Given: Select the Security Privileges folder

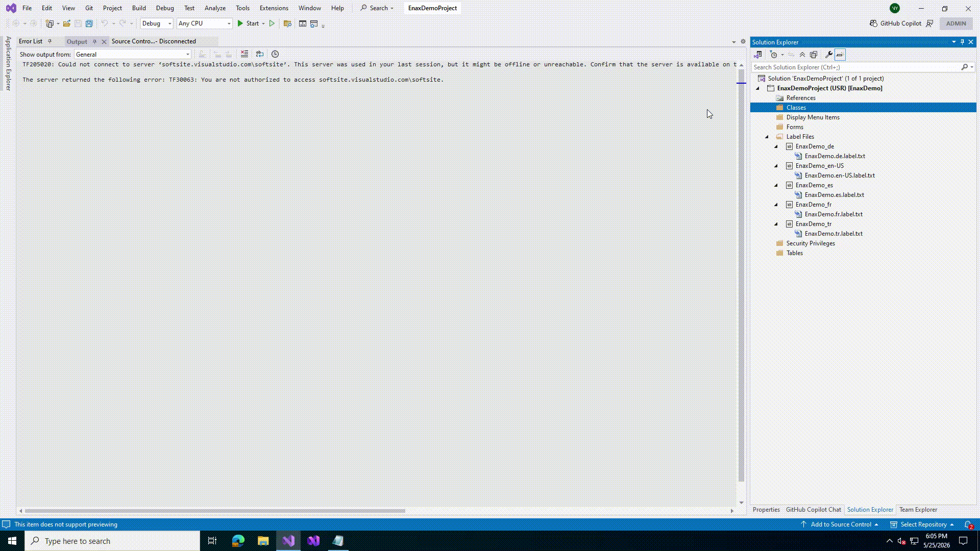Looking at the screenshot, I should tap(810, 243).
